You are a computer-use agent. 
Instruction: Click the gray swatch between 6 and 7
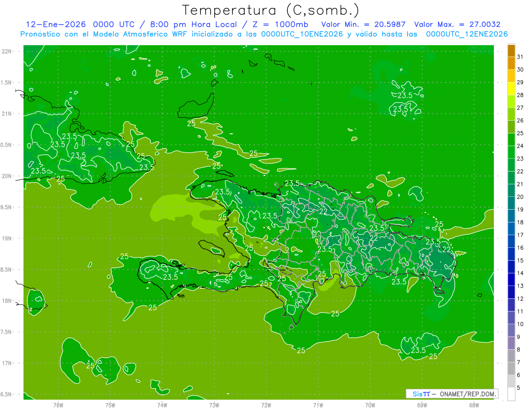click(511, 369)
